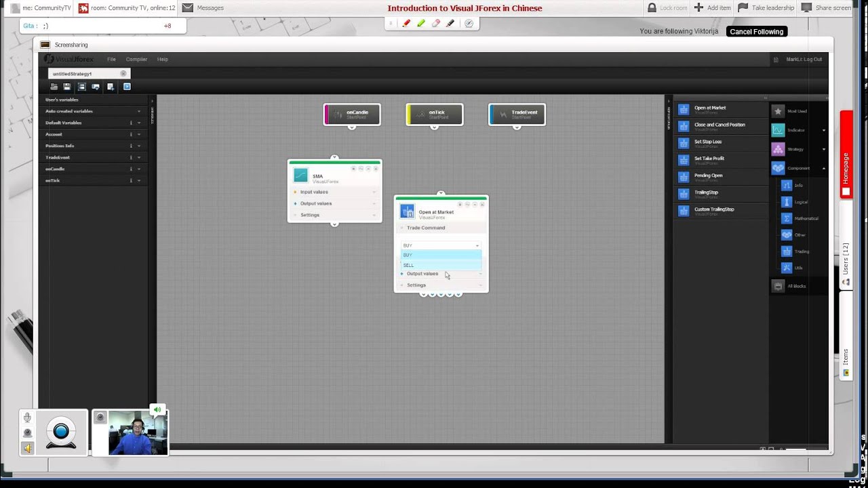The height and width of the screenshot is (488, 868).
Task: Add Set Stop Loss block
Action: 721,143
